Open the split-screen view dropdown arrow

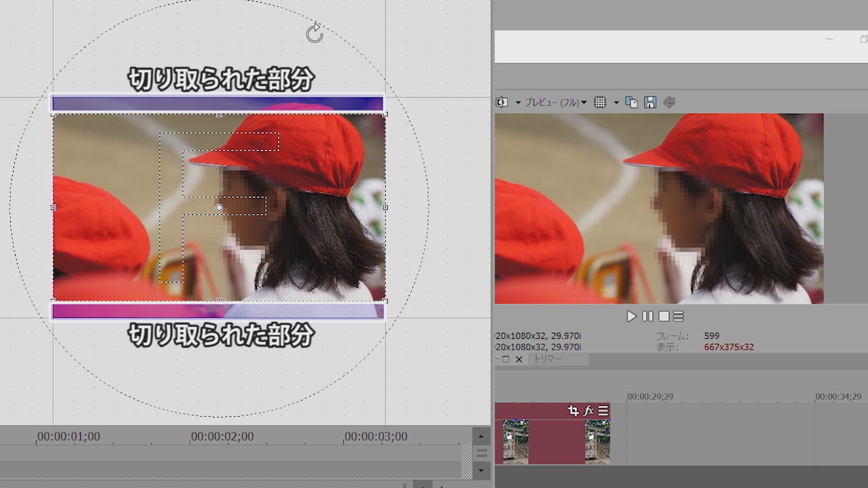click(518, 102)
